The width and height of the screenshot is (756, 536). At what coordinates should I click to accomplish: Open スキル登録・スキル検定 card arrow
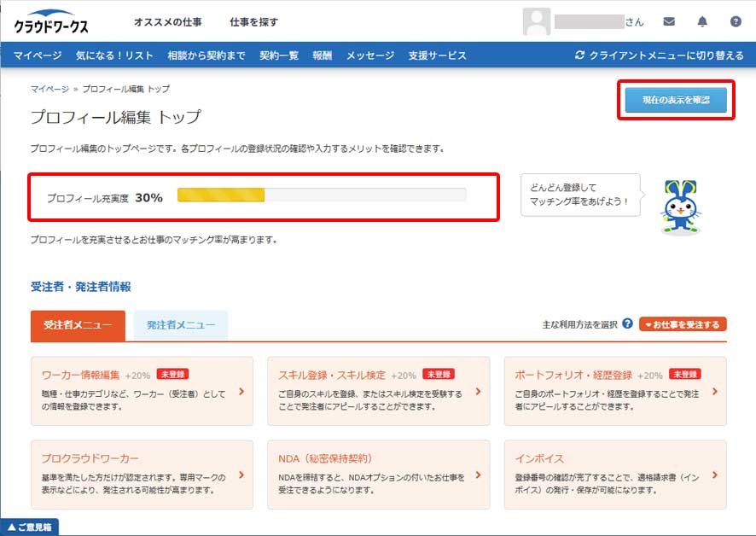click(x=478, y=392)
